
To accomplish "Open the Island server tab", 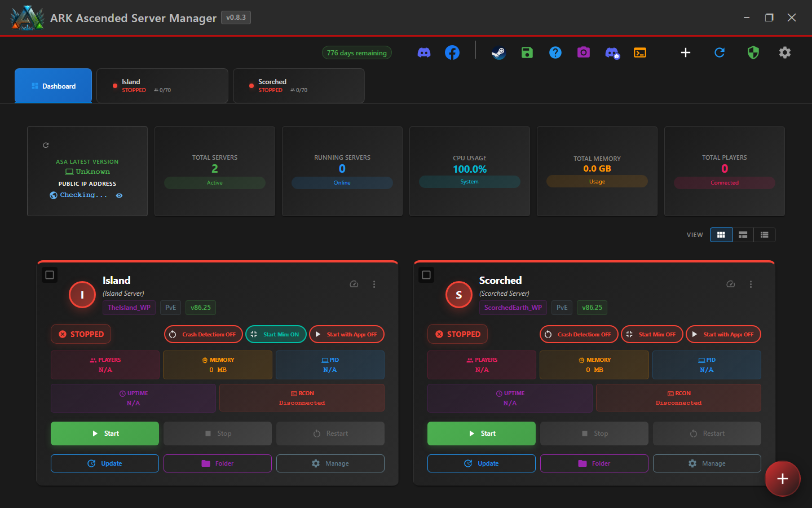I will (162, 86).
